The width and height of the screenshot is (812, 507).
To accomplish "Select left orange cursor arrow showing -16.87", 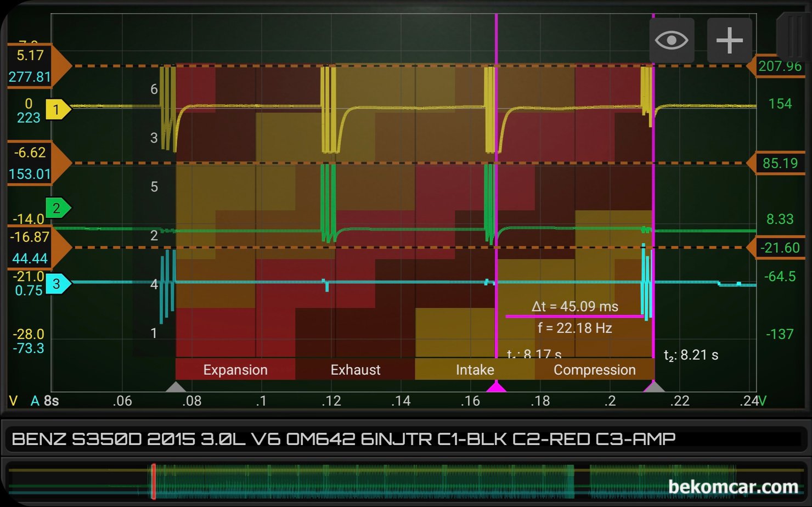I will pyautogui.click(x=38, y=247).
